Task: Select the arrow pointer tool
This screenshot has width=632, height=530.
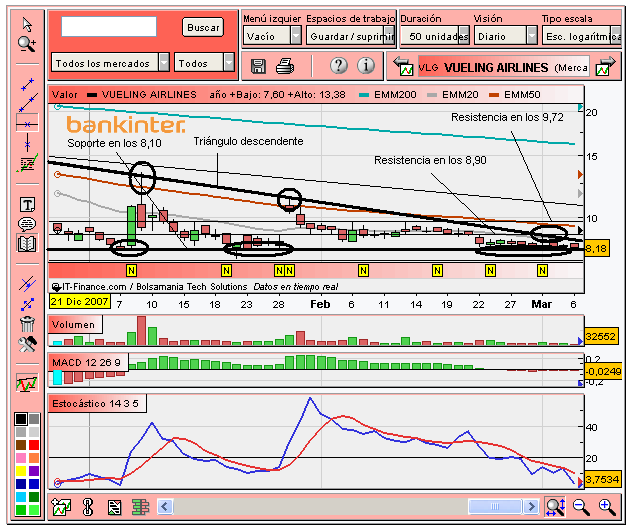Action: click(x=27, y=25)
